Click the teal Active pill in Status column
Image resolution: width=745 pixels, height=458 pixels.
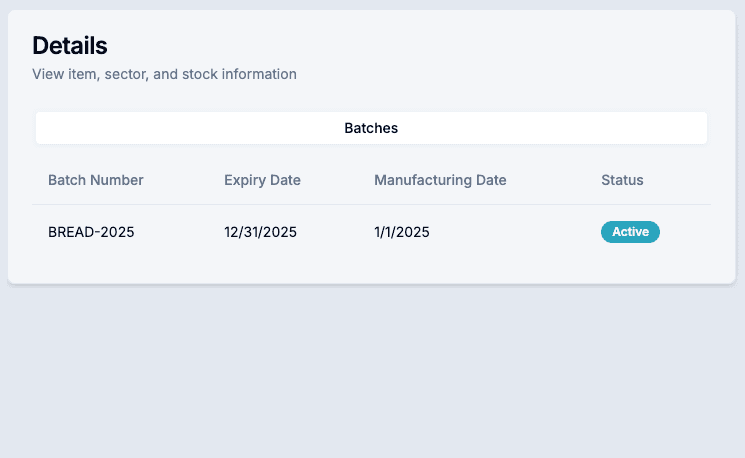[x=630, y=232]
